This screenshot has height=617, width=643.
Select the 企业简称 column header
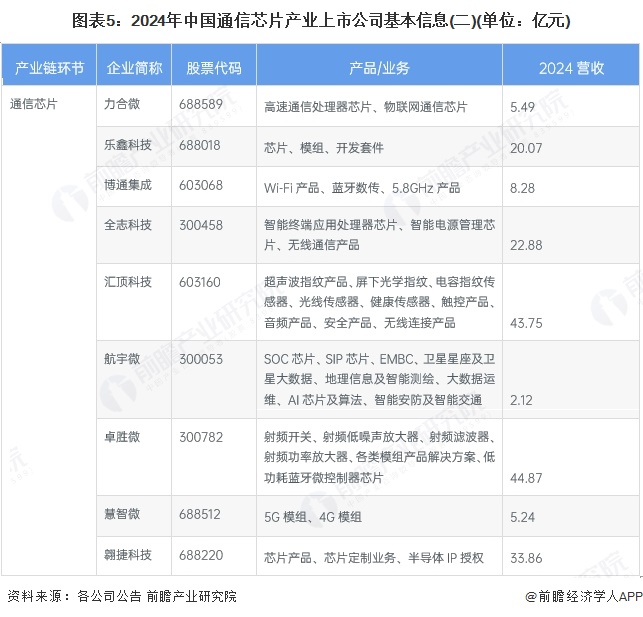pyautogui.click(x=133, y=68)
